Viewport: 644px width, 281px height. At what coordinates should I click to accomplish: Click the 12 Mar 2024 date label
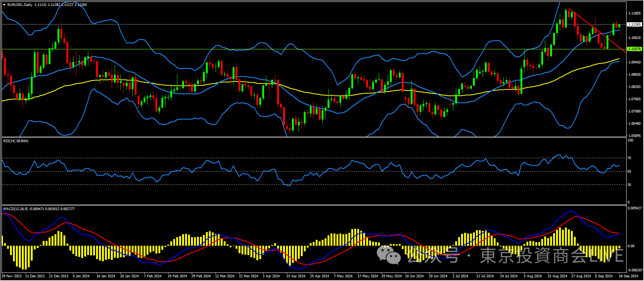tap(225, 276)
